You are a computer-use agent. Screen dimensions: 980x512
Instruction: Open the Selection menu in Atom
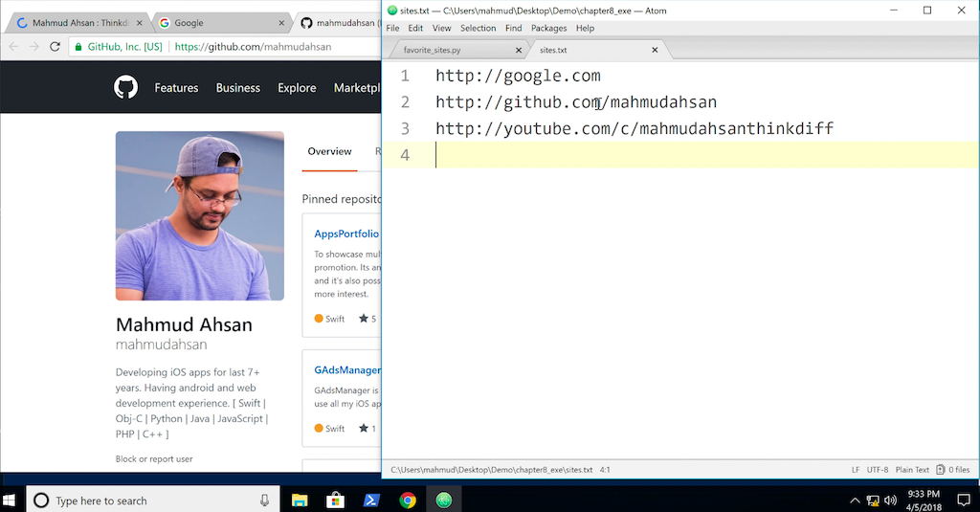(x=479, y=28)
